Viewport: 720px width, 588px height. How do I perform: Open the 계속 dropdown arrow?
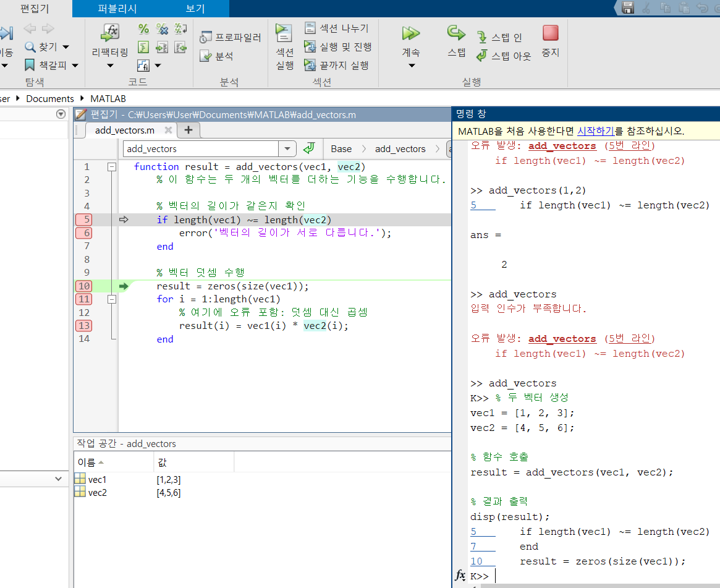point(412,66)
